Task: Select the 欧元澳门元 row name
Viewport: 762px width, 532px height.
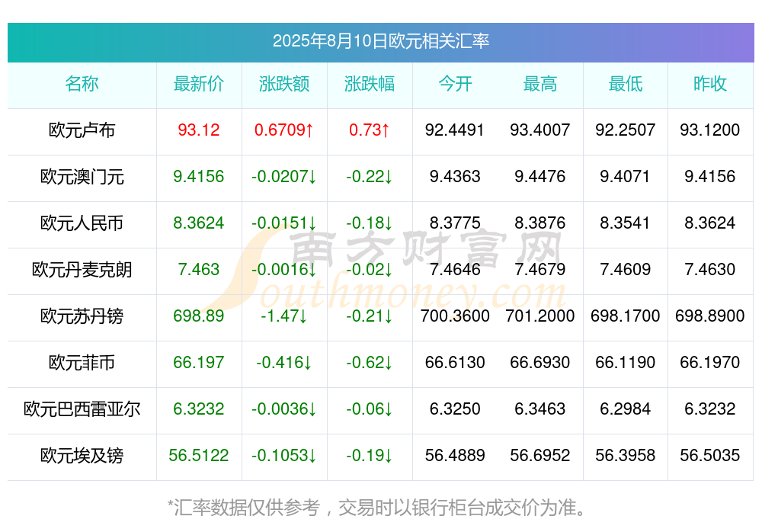Action: (82, 177)
